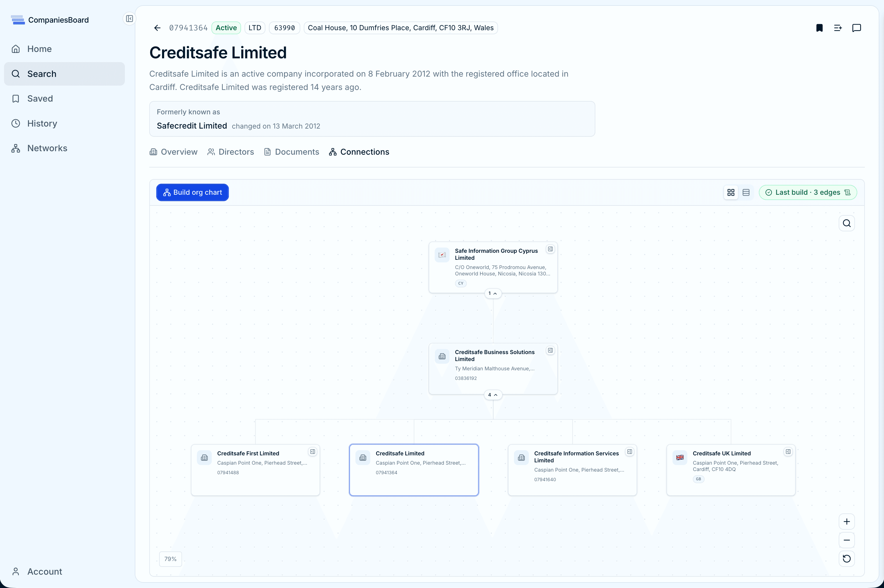Screen dimensions: 884x588
Task: Click the 79% zoom level indicator
Action: tap(170, 559)
